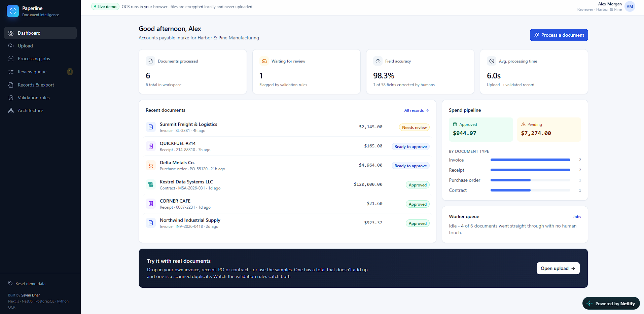Open Validation rules menu item
Screen dimensions: 644x314
coord(40,98)
